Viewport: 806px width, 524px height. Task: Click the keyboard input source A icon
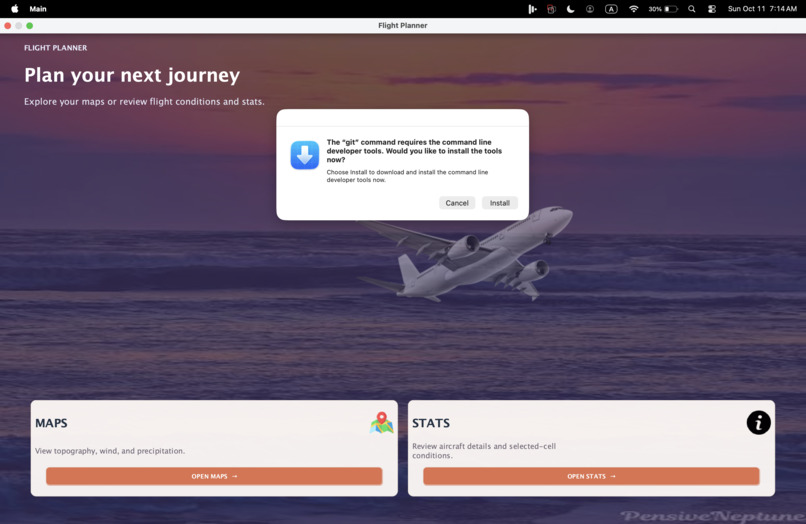611,9
